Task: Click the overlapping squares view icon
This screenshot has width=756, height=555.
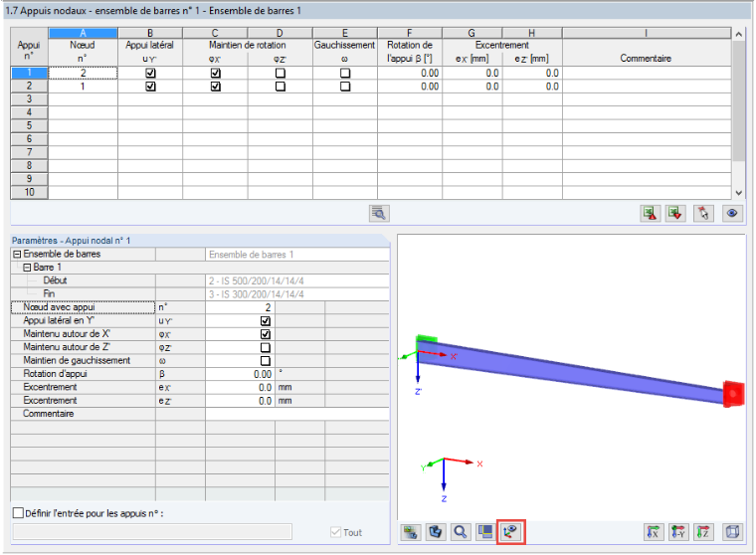Action: [x=485, y=532]
